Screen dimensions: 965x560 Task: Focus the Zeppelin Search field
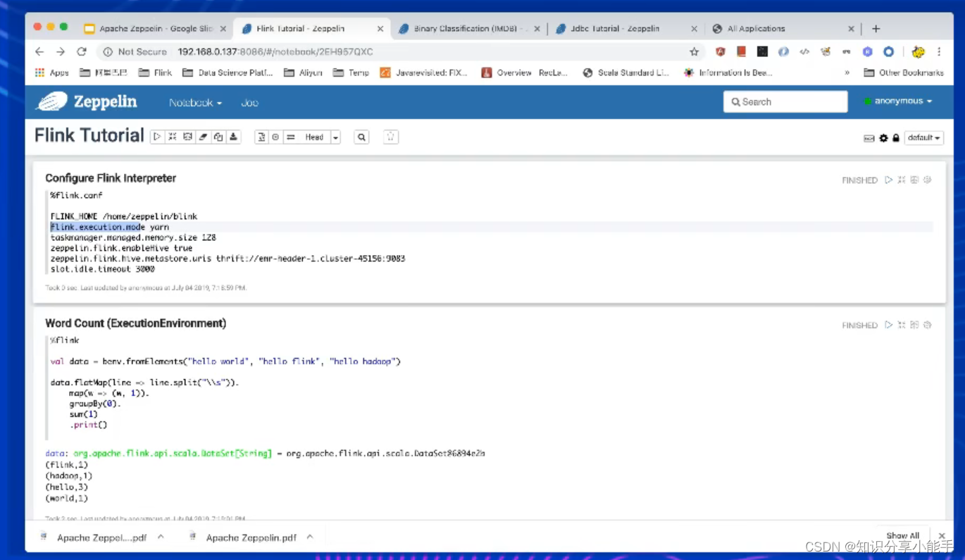click(785, 101)
